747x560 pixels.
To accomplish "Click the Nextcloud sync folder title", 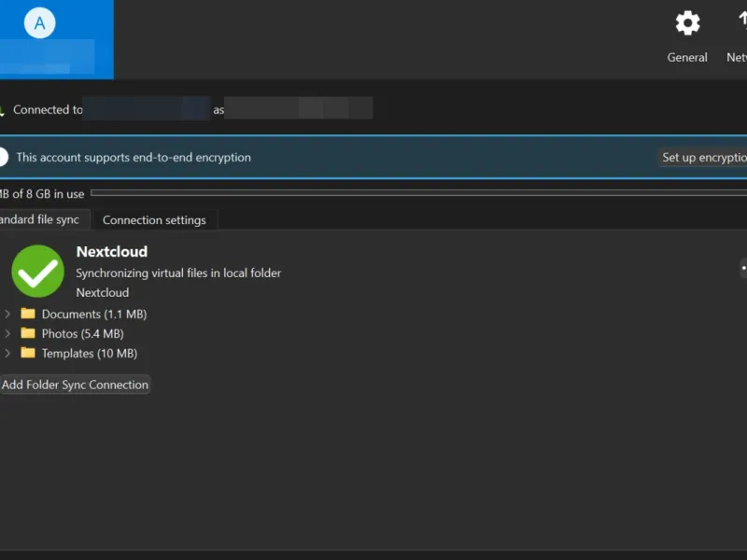I will [x=112, y=251].
